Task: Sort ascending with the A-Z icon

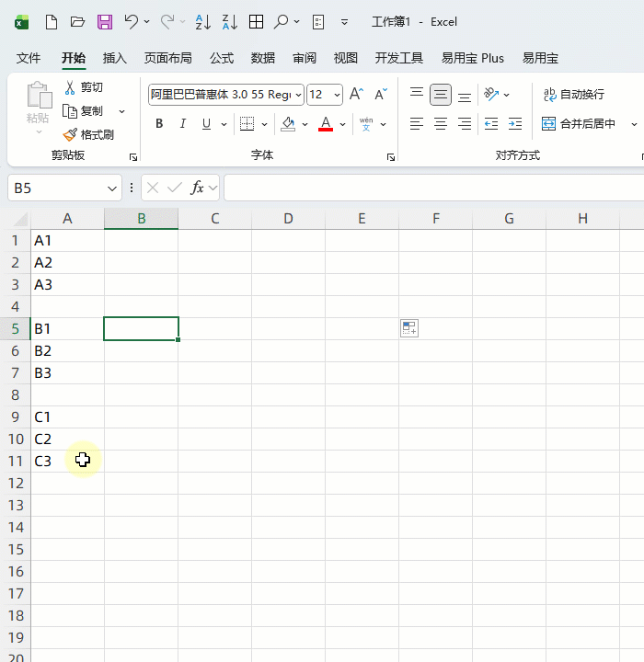Action: pos(203,21)
